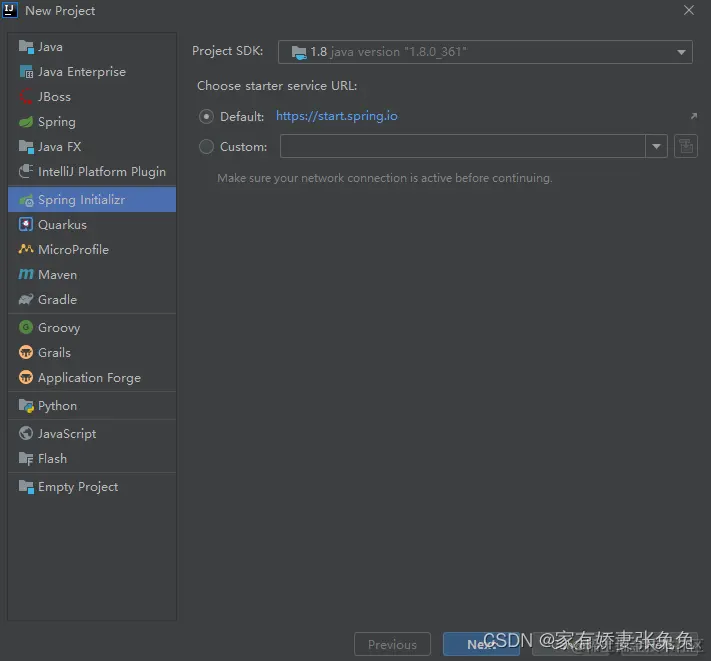Screen dimensions: 711x661
Task: Expand the Custom URL history dropdown
Action: [x=656, y=146]
